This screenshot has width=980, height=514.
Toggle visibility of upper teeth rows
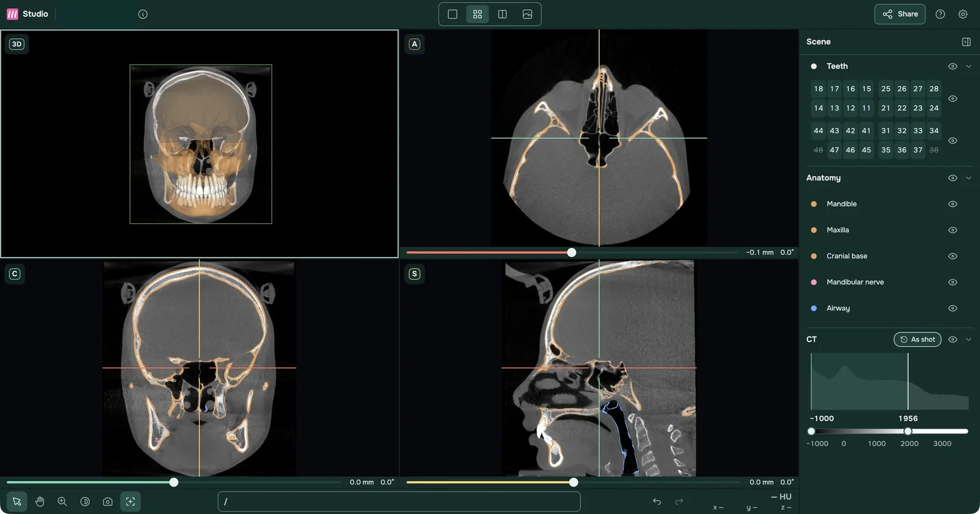[953, 98]
